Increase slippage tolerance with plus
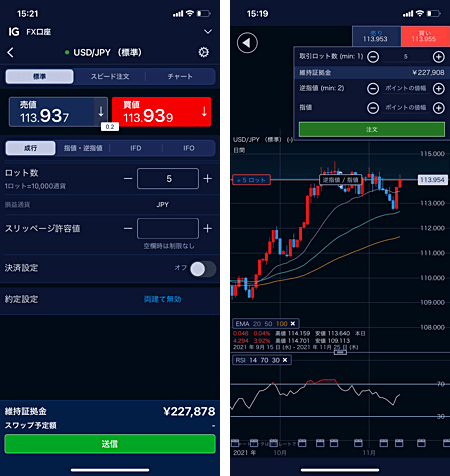Image resolution: width=450 pixels, height=476 pixels. [208, 229]
